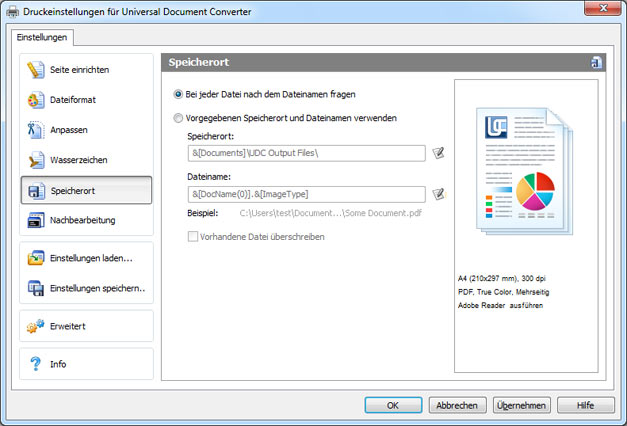Go to the Anpassen section
Image resolution: width=627 pixels, height=426 pixels.
coord(86,130)
